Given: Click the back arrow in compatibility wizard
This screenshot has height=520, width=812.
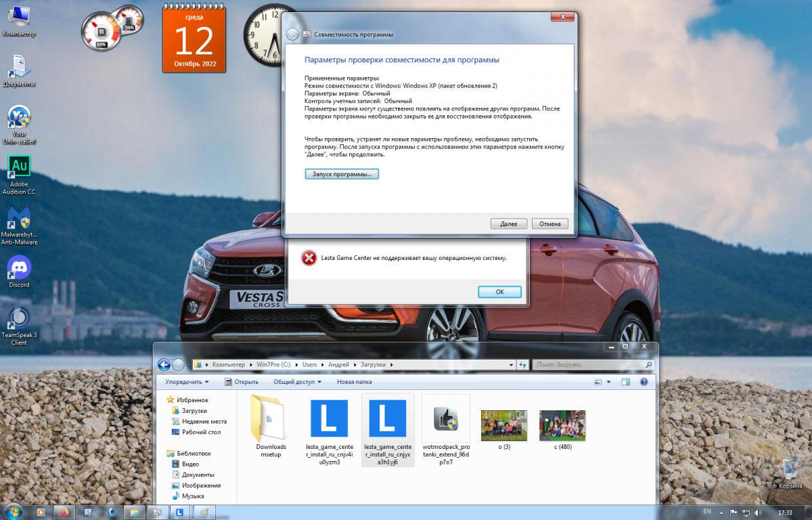Looking at the screenshot, I should (292, 34).
